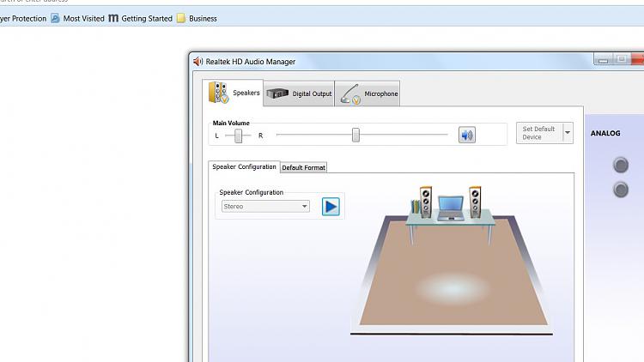Play the speaker test sound
Image resolution: width=644 pixels, height=362 pixels.
tap(331, 207)
